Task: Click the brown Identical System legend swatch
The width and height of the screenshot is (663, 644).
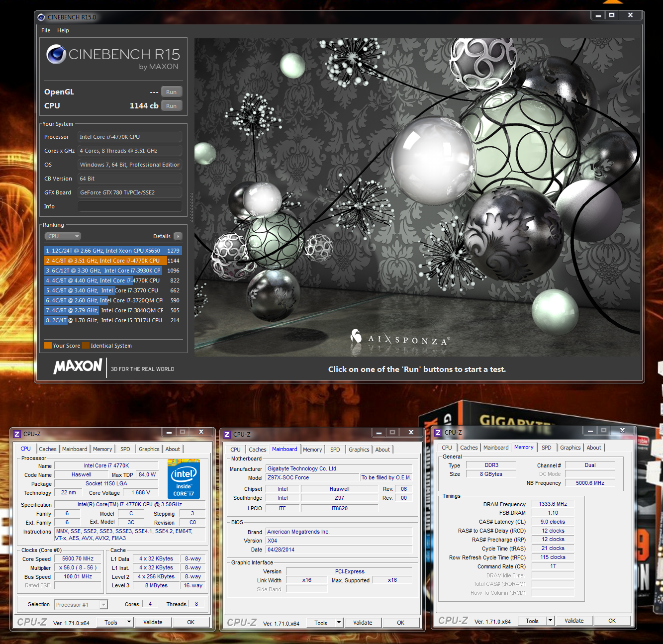Action: [x=86, y=346]
